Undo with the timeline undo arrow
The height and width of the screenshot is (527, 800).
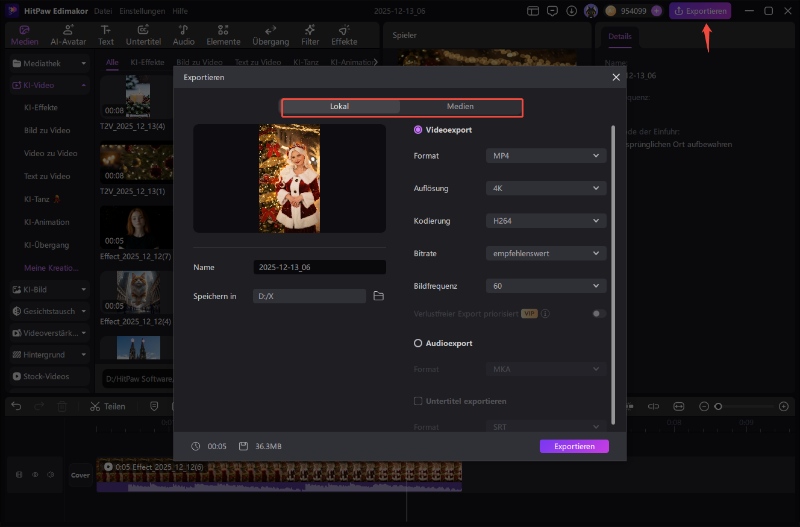point(16,406)
